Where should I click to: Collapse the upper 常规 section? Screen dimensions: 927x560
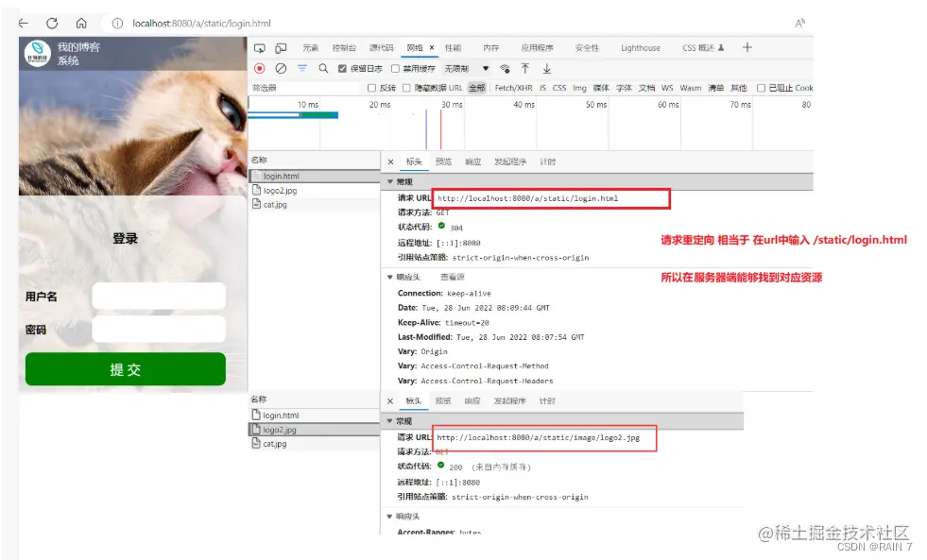pos(389,182)
